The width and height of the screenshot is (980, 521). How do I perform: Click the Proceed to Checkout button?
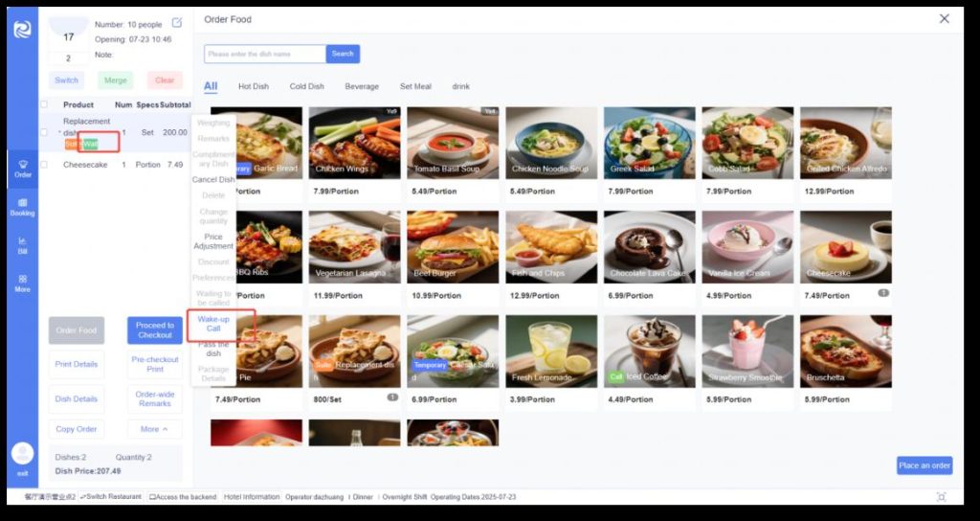pyautogui.click(x=155, y=330)
